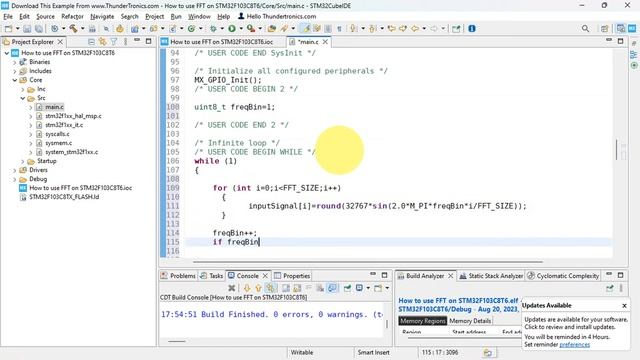Click the Memory Regions tab

[422, 321]
